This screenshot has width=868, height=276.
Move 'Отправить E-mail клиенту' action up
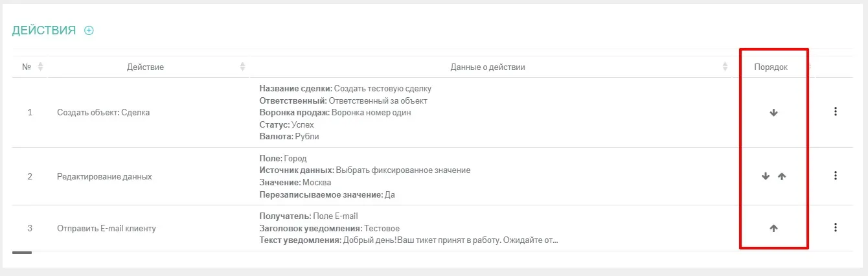click(x=773, y=228)
